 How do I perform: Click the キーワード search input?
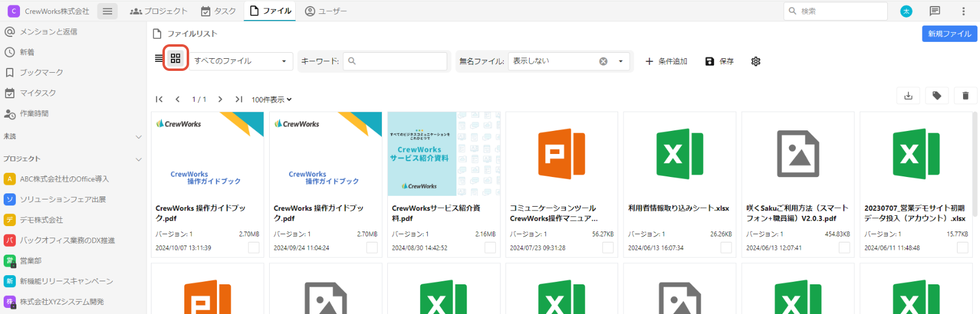[x=395, y=61]
